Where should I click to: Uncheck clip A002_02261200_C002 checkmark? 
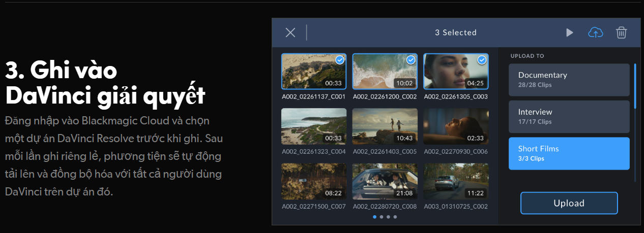(x=411, y=60)
